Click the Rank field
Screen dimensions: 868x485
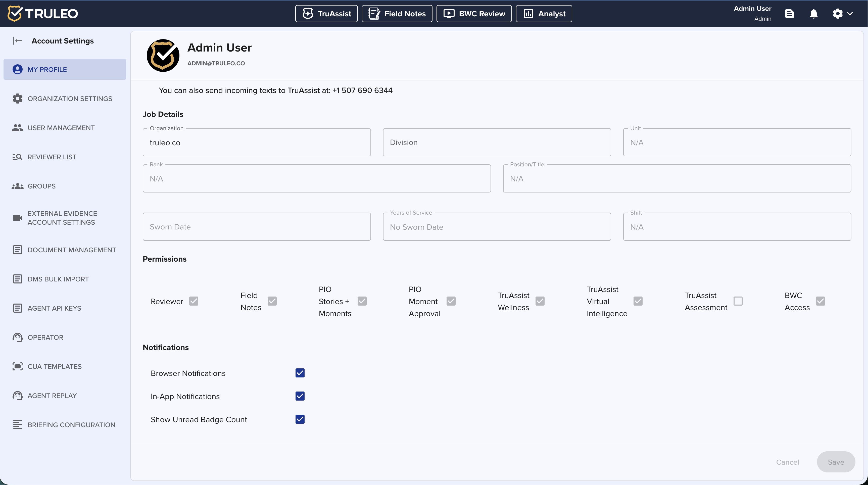pos(317,179)
